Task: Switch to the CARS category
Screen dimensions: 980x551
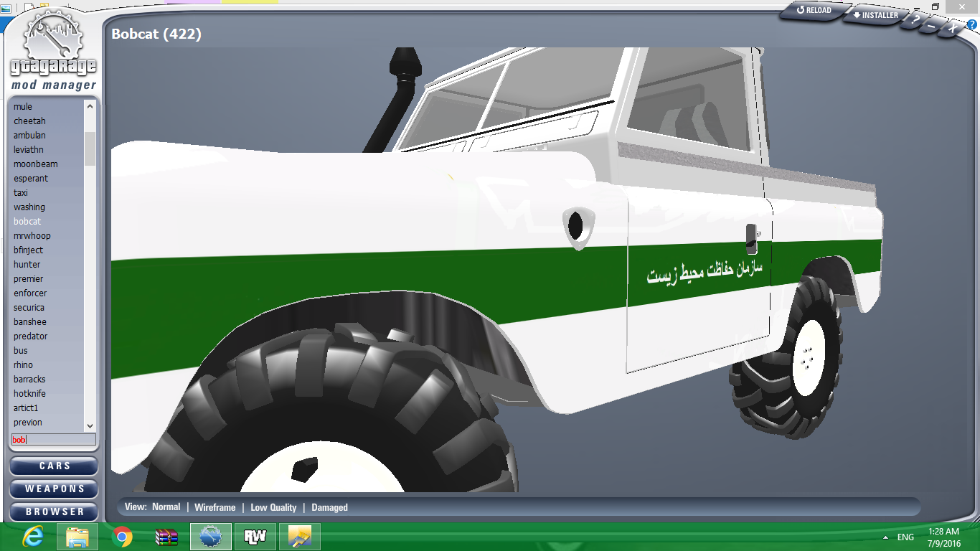Action: 55,466
